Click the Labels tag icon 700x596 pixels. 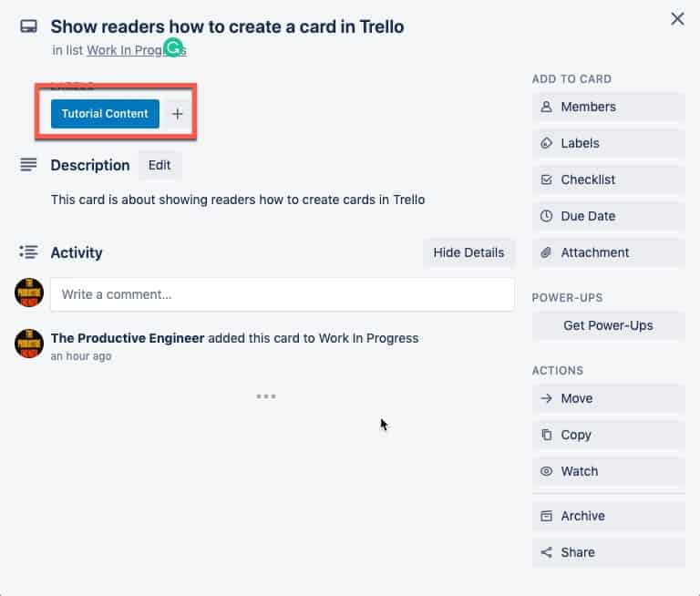(x=546, y=143)
